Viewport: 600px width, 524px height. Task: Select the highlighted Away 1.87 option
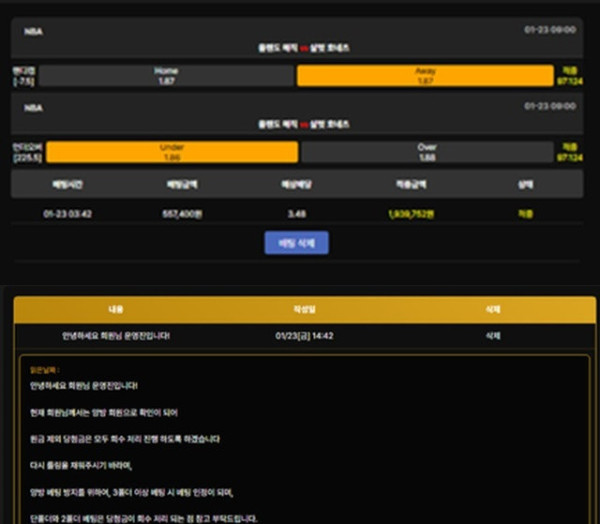pos(424,76)
